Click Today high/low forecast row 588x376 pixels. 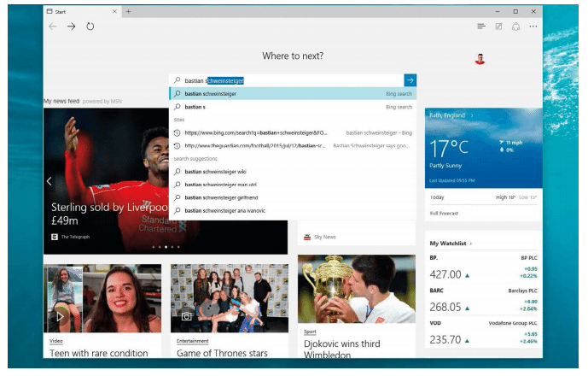click(x=483, y=197)
